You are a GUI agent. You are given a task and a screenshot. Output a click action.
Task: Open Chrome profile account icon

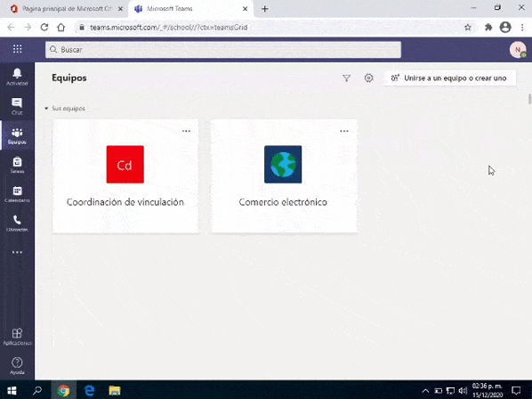(505, 28)
